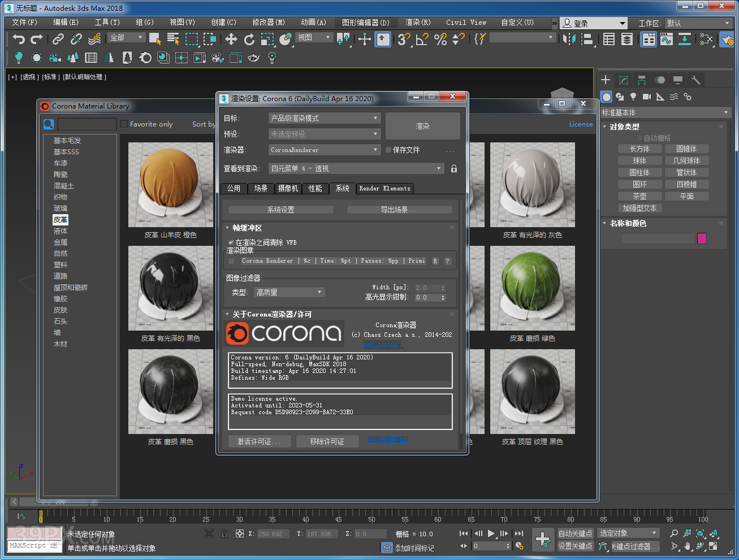Click the 激活许可证 button
This screenshot has width=739, height=560.
tap(260, 441)
